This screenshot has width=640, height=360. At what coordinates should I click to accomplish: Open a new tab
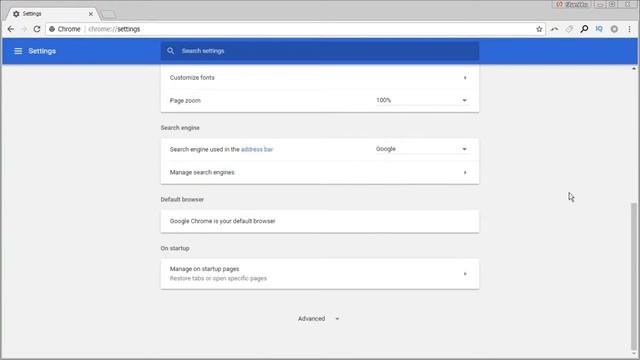tap(109, 14)
